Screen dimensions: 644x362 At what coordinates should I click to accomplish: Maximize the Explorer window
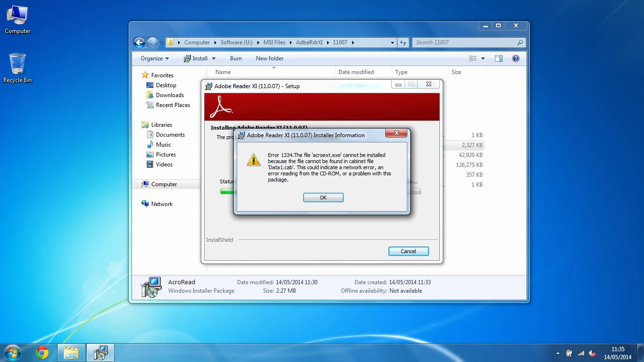pyautogui.click(x=498, y=26)
